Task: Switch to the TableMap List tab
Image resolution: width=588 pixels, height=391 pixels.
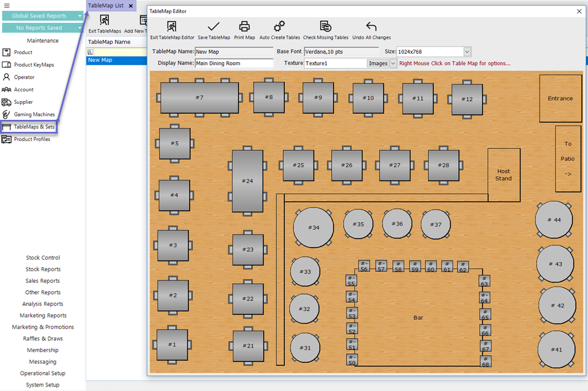Action: 106,6
